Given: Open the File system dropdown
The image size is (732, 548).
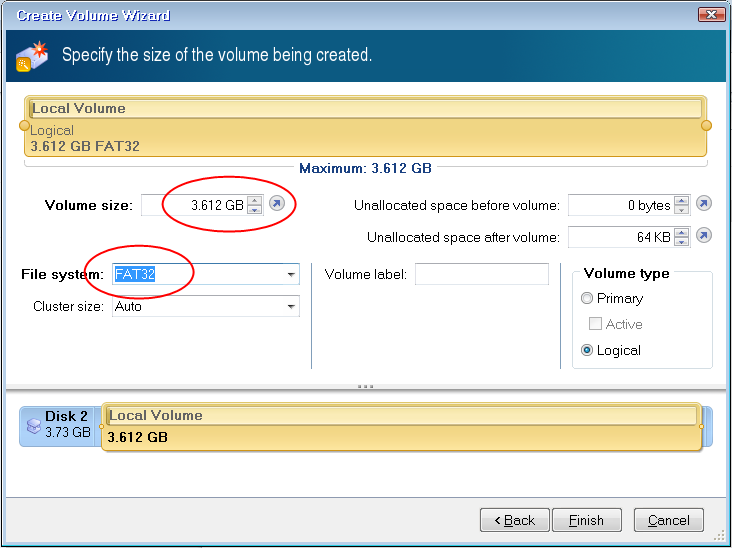Looking at the screenshot, I should pos(291,275).
